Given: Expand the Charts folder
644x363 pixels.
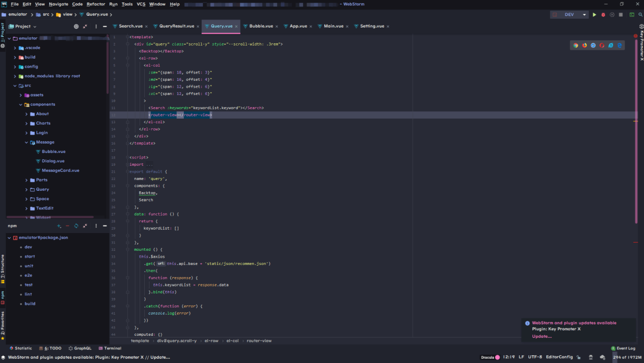Looking at the screenshot, I should [26, 124].
